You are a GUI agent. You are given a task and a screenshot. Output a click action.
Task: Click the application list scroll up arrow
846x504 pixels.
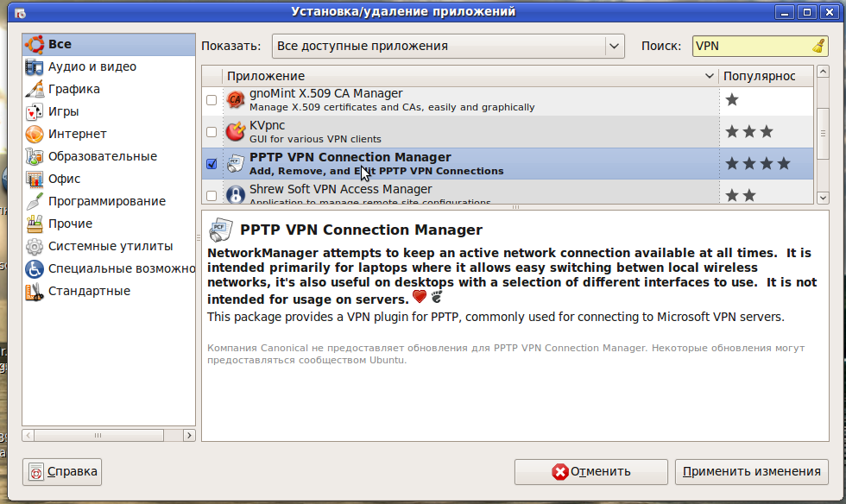[x=823, y=72]
